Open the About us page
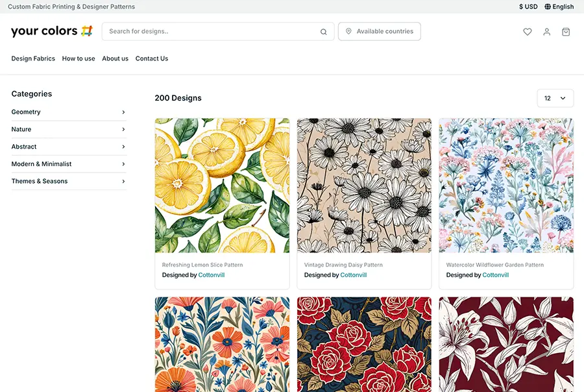Image resolution: width=584 pixels, height=392 pixels. (115, 58)
